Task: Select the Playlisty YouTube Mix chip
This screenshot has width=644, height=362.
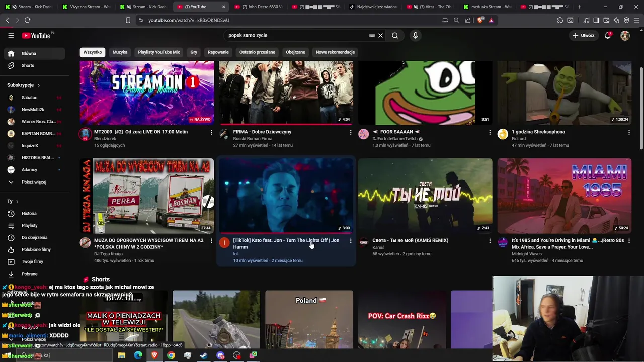Action: pyautogui.click(x=159, y=52)
